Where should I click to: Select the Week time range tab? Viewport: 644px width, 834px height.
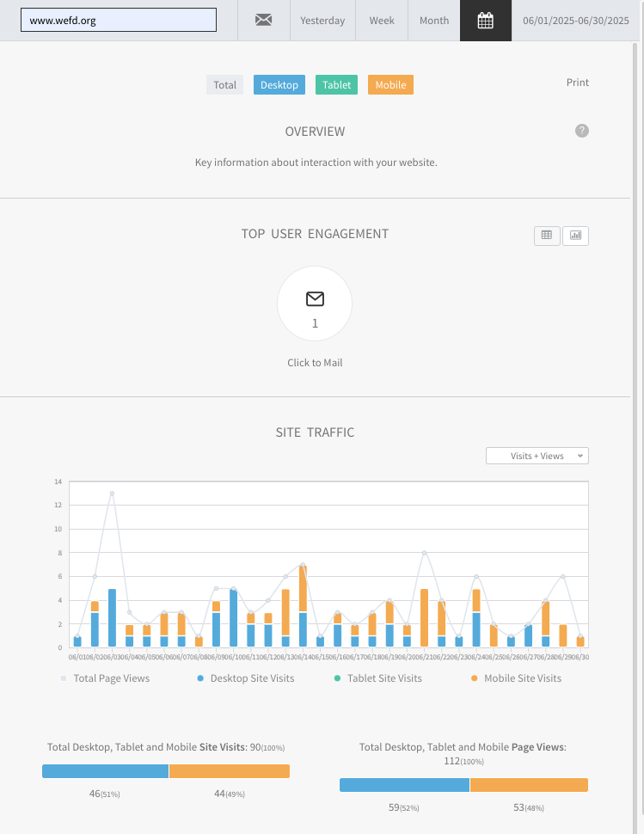(x=382, y=21)
